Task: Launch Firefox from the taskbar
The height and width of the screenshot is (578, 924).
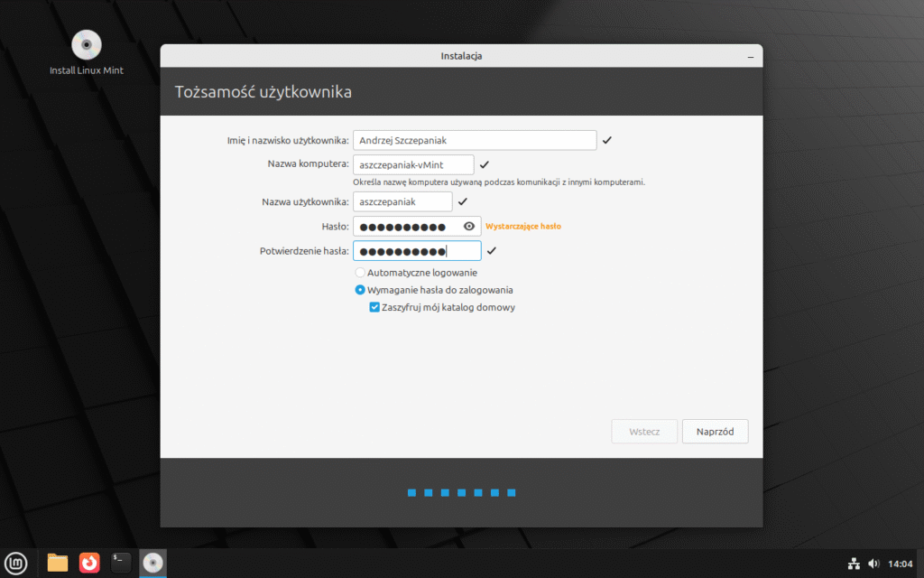Action: (89, 563)
